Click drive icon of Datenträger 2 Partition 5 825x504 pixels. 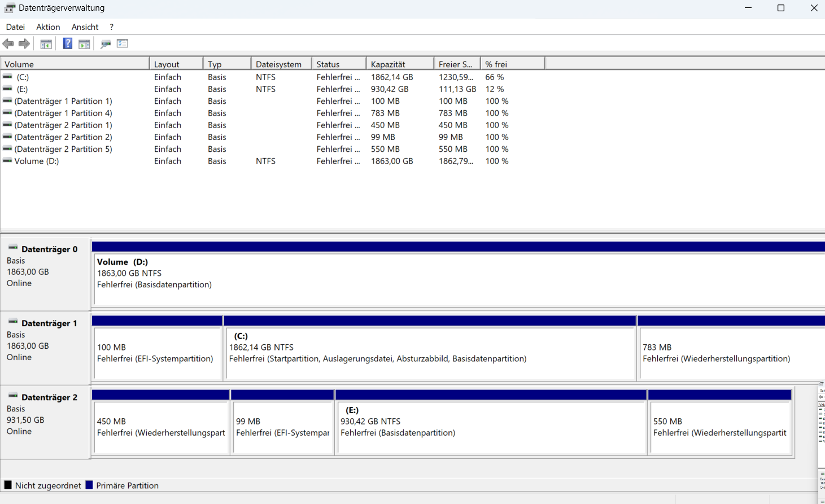click(x=7, y=148)
